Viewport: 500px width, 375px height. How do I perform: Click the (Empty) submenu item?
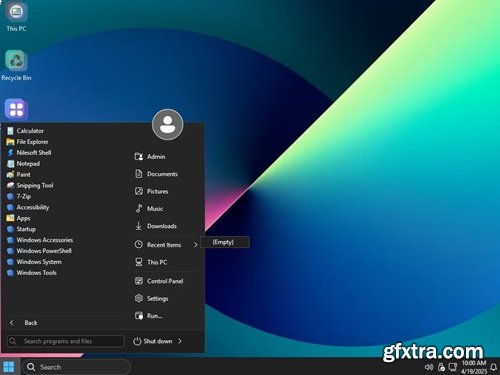(x=225, y=242)
